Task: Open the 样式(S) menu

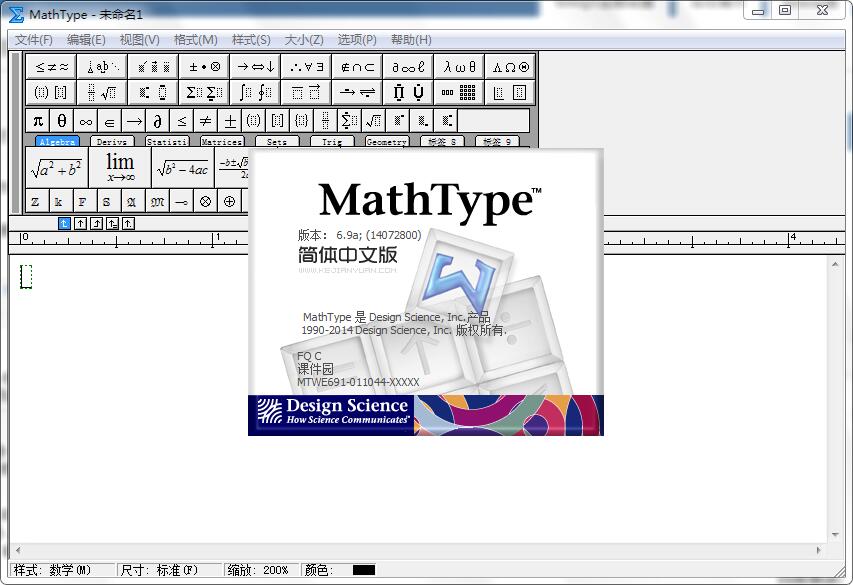Action: point(251,40)
